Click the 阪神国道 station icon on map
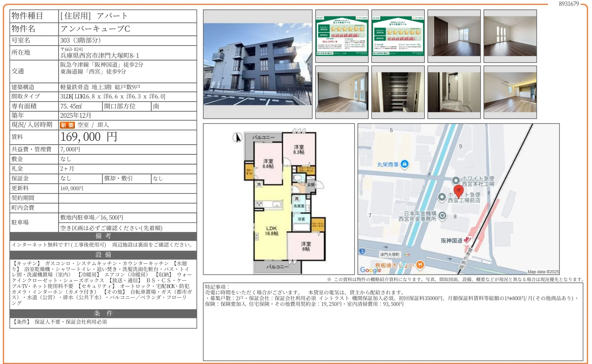 (x=468, y=240)
